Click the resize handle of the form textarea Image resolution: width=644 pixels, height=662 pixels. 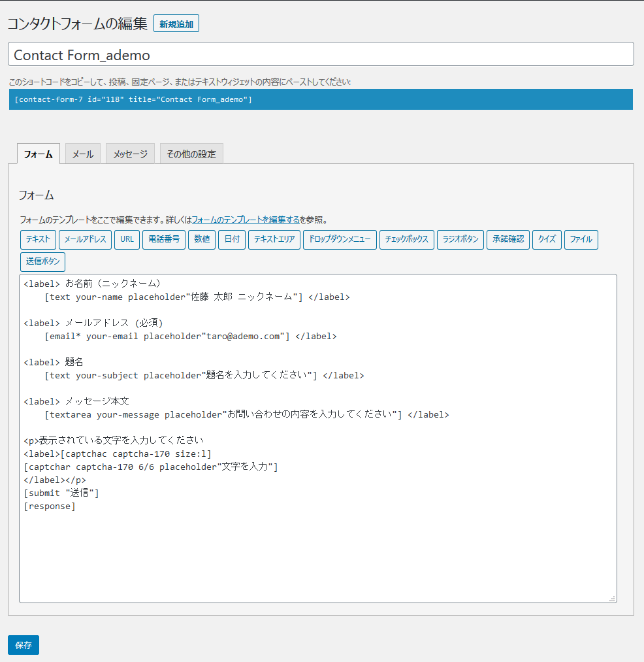(x=612, y=599)
